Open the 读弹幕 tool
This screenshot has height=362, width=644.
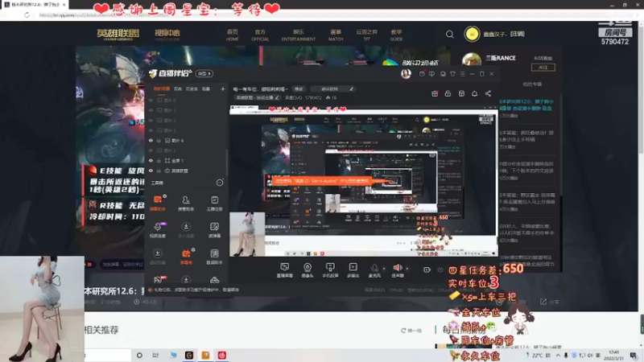[x=214, y=230]
